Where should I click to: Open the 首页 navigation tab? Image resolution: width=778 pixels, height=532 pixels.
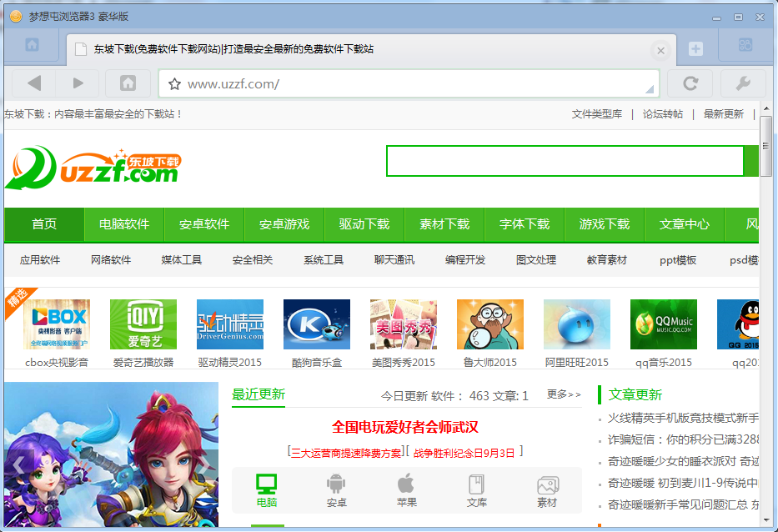(44, 224)
